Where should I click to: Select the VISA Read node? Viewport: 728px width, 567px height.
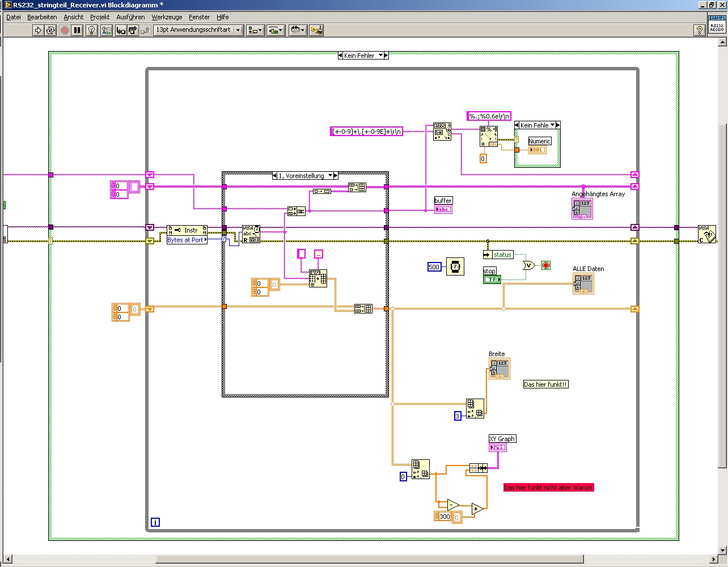[x=251, y=234]
